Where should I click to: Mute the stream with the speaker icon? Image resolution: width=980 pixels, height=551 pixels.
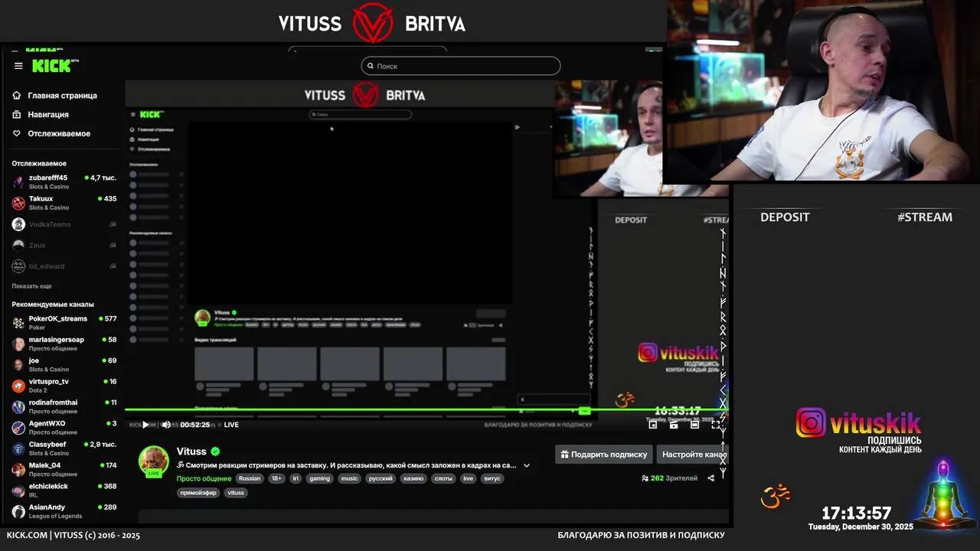166,425
